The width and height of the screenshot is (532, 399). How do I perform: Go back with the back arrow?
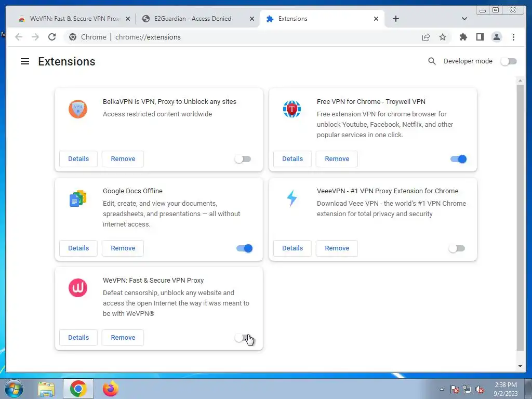click(x=19, y=37)
